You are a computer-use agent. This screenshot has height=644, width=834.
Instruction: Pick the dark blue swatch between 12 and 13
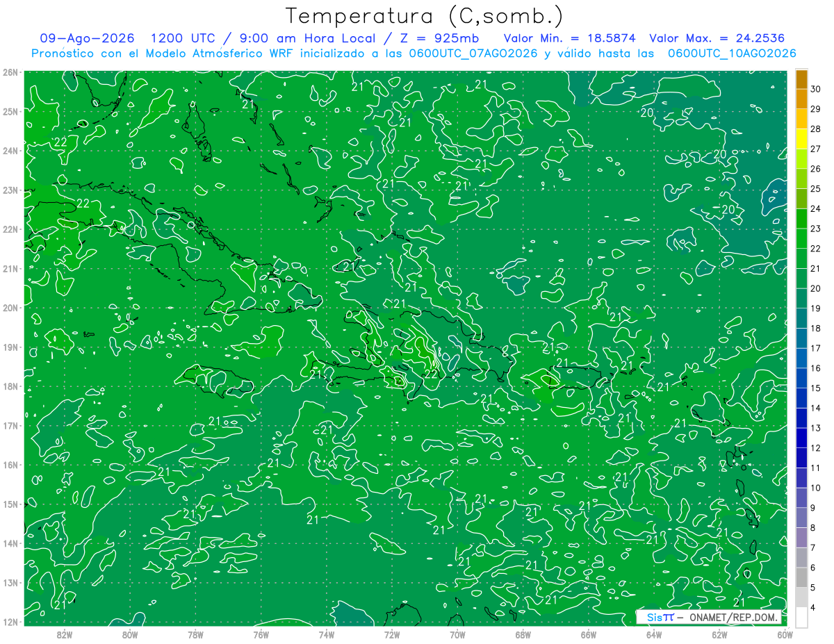(801, 438)
